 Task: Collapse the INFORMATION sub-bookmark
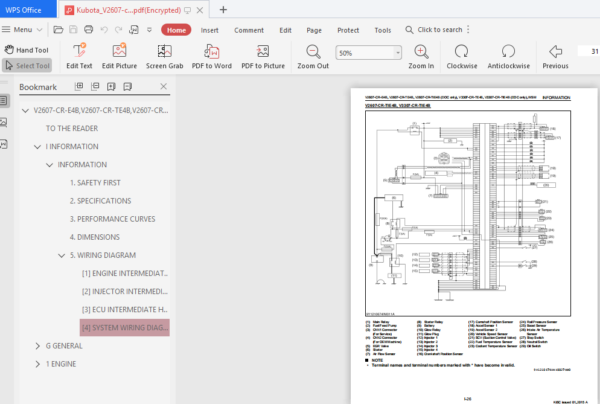coord(49,165)
